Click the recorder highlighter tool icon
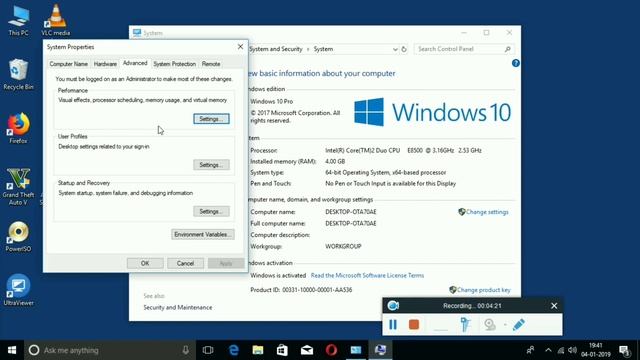 [x=465, y=324]
